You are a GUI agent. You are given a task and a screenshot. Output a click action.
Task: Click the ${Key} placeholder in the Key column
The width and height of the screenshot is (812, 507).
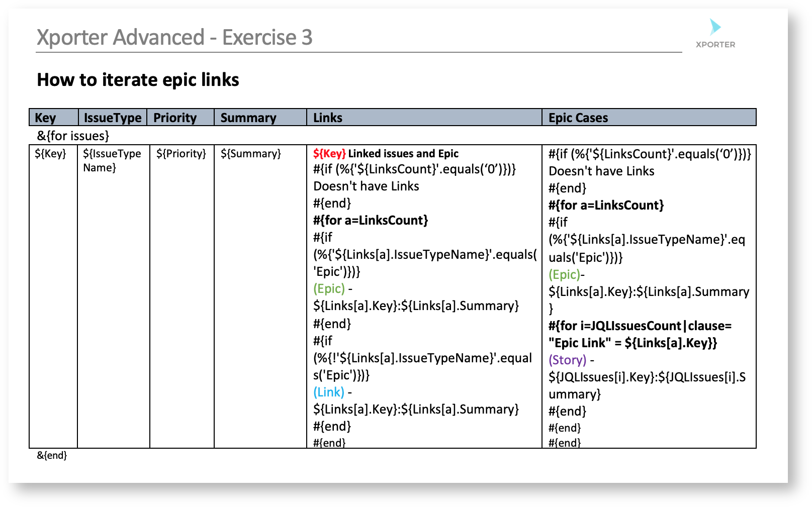(50, 154)
